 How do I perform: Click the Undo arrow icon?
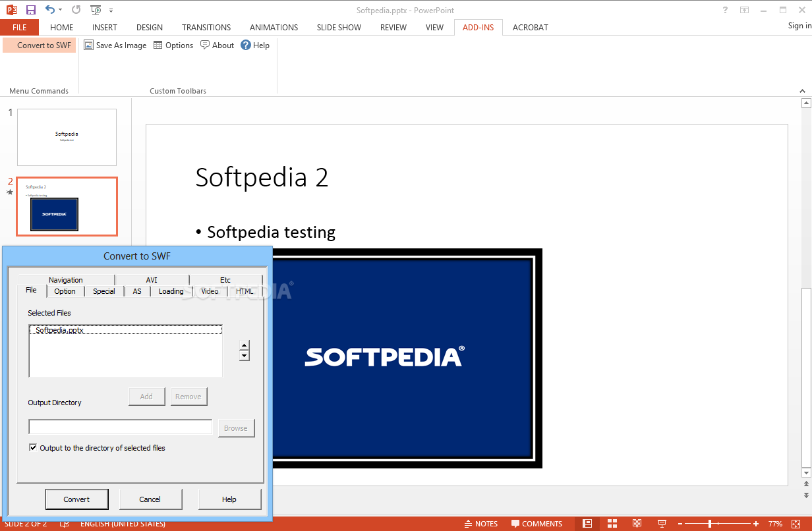click(x=50, y=9)
